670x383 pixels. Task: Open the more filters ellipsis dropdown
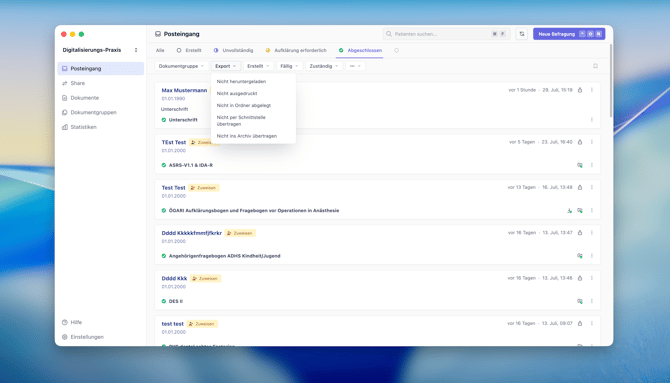tap(355, 66)
